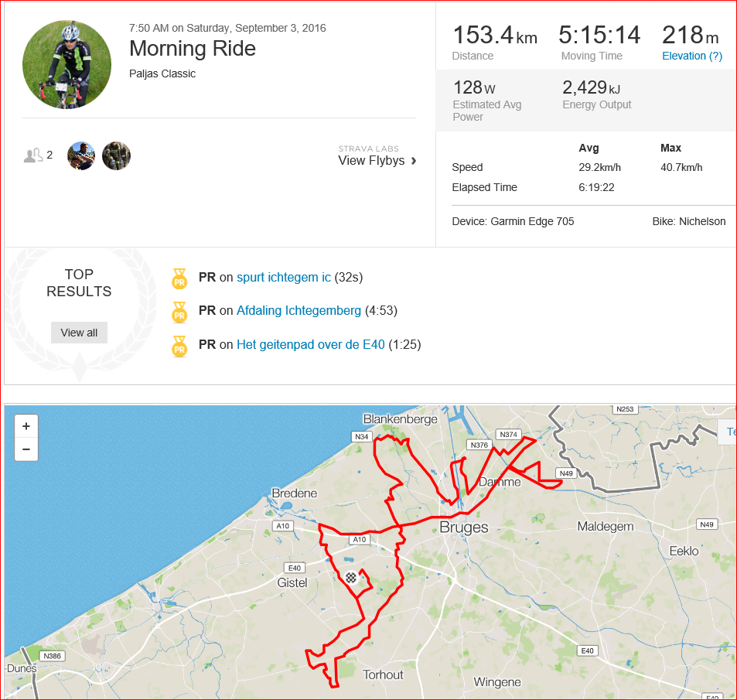Open the View Flybys link

[371, 161]
